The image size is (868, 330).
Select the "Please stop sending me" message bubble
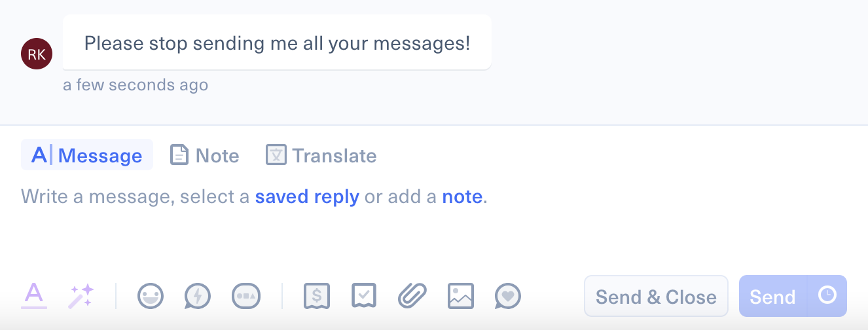277,43
